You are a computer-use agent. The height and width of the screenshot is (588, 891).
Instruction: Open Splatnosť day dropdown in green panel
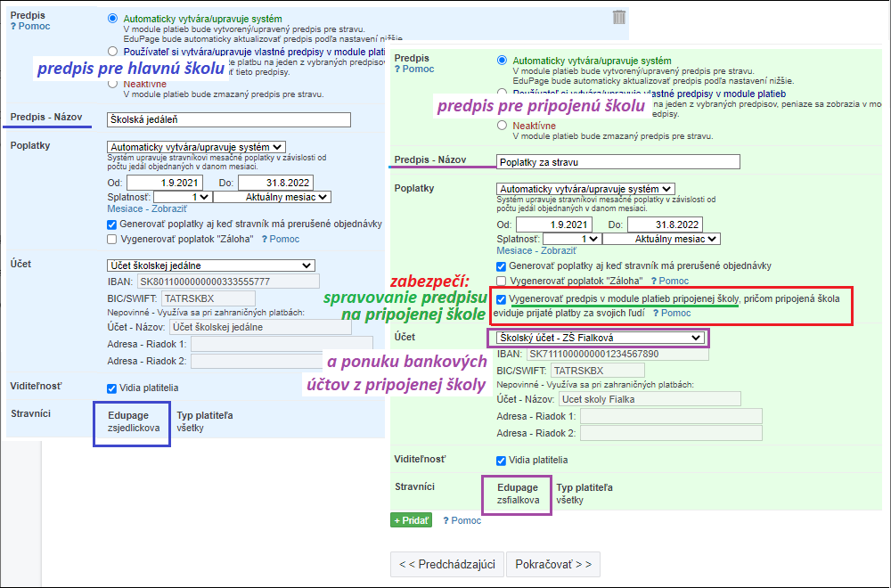coord(572,239)
